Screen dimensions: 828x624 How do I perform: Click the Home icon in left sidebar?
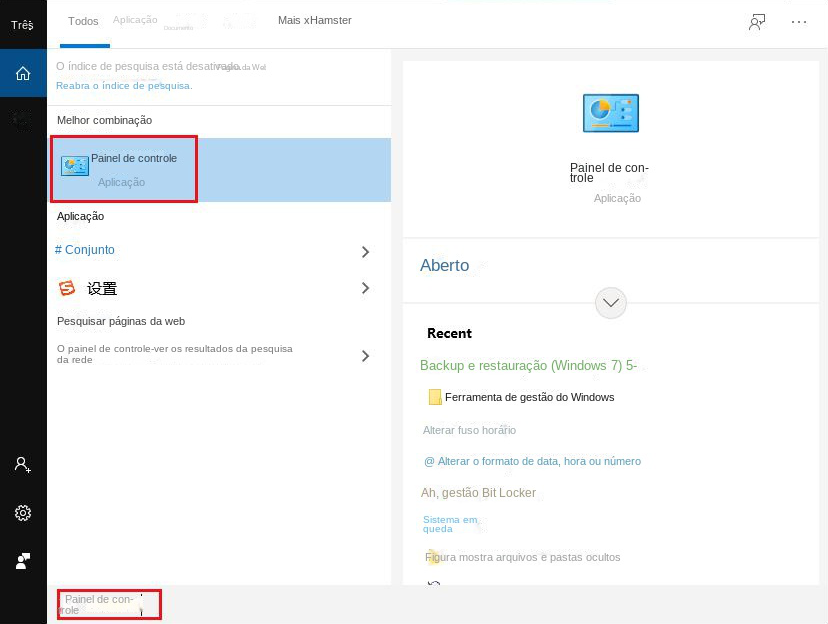click(x=23, y=73)
